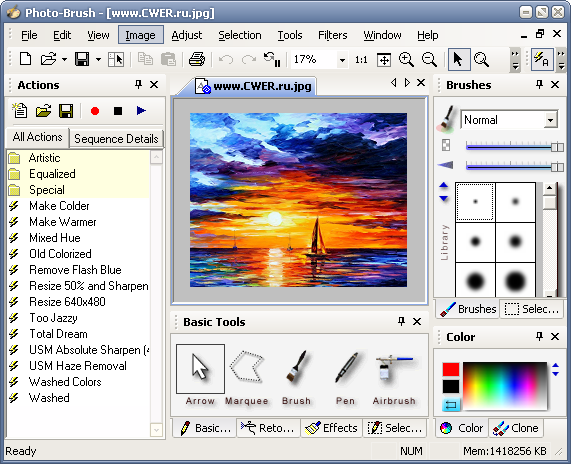
Task: Switch to the Reto... tools tab
Action: tap(268, 428)
